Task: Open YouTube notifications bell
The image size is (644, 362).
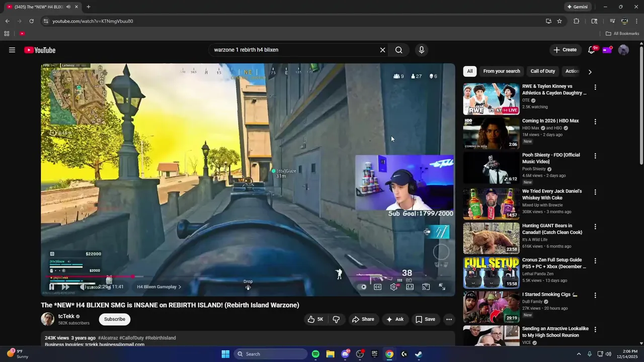Action: 592,50
